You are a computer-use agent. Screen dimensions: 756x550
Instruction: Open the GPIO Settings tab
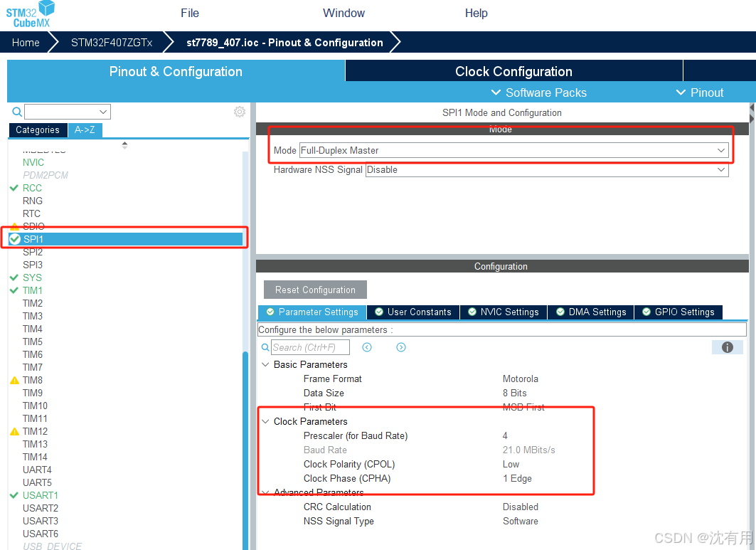pos(678,312)
